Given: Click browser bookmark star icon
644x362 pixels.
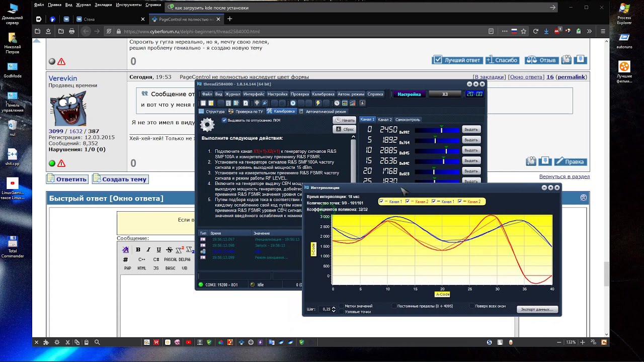Looking at the screenshot, I should (x=523, y=31).
